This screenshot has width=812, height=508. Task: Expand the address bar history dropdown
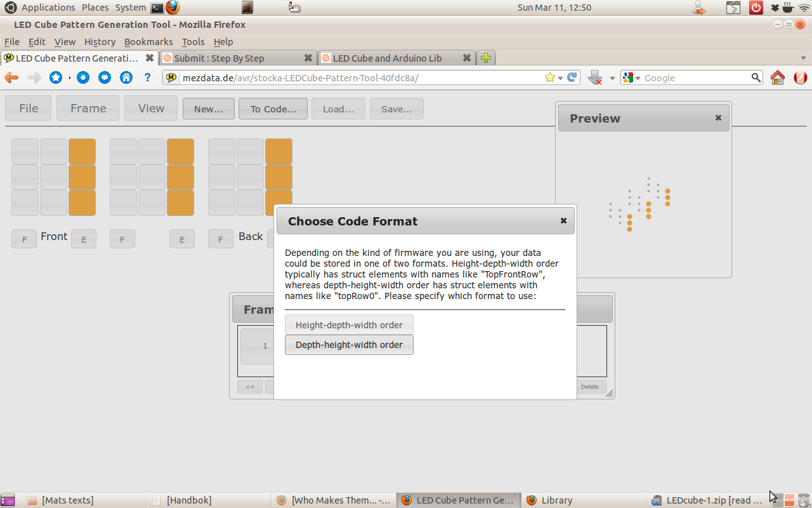click(x=560, y=77)
